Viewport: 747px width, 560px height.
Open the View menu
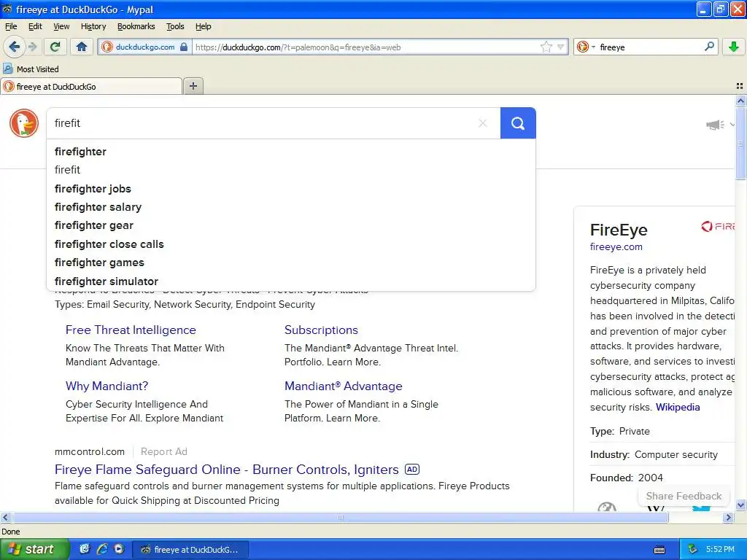click(61, 26)
